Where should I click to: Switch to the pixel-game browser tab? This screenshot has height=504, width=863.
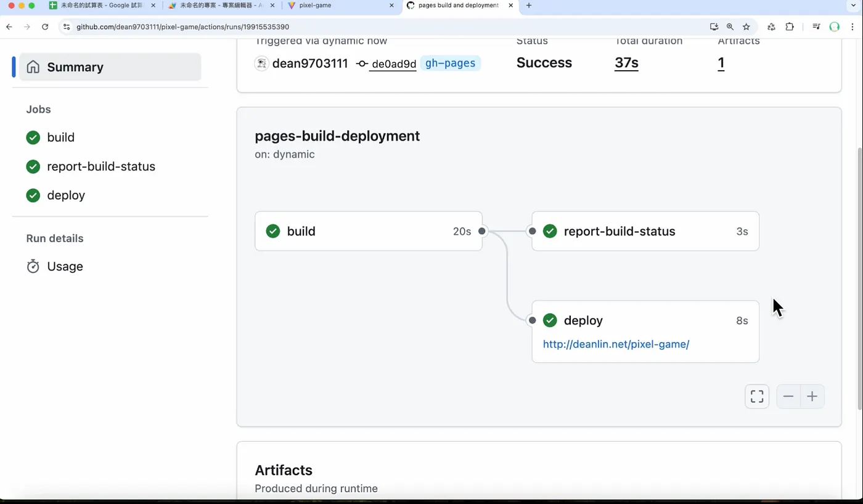[341, 6]
